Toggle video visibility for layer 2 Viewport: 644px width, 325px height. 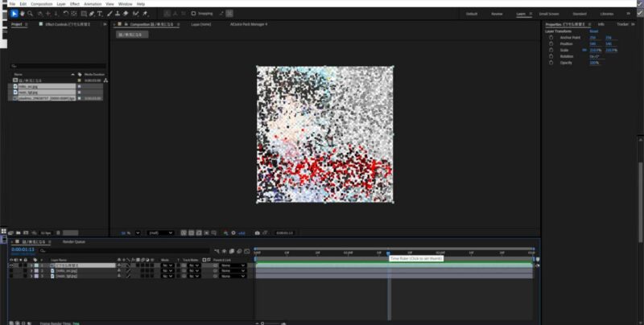pyautogui.click(x=11, y=271)
